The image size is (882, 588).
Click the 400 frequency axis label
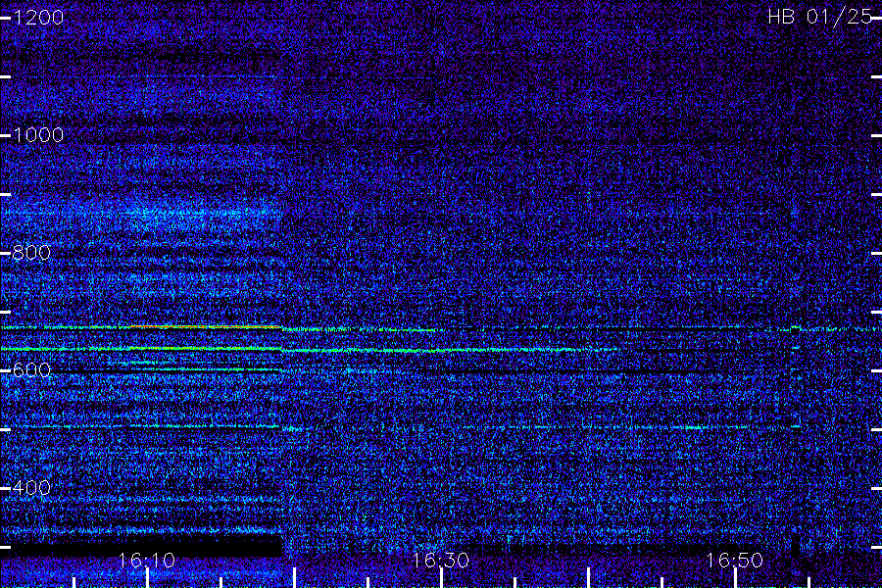[31, 488]
